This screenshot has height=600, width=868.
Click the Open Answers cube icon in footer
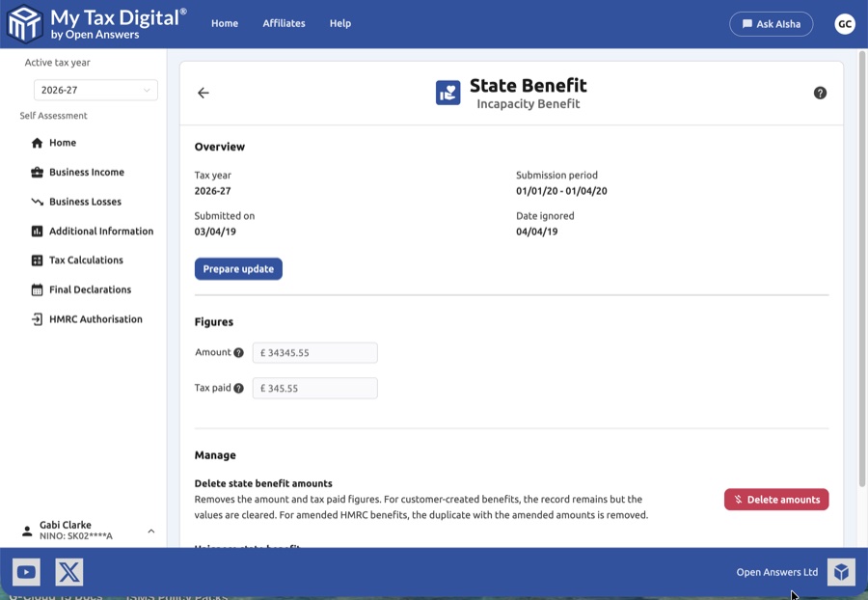click(x=840, y=571)
